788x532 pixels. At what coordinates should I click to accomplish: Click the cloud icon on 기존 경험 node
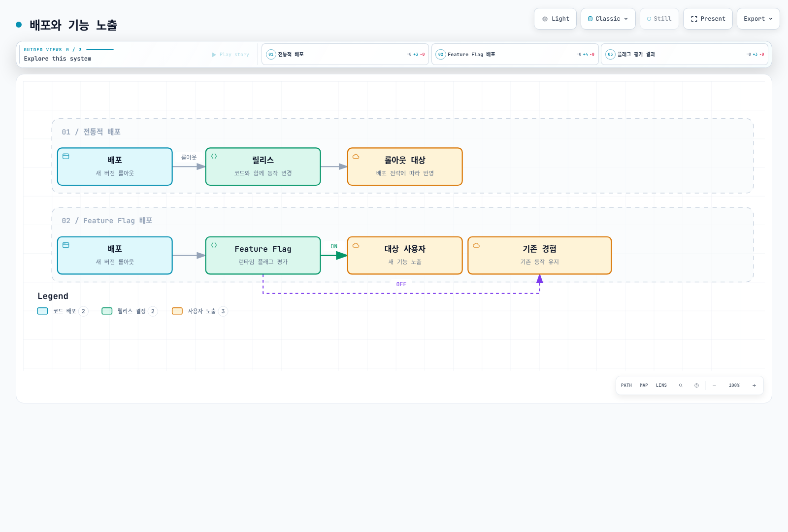click(x=476, y=245)
